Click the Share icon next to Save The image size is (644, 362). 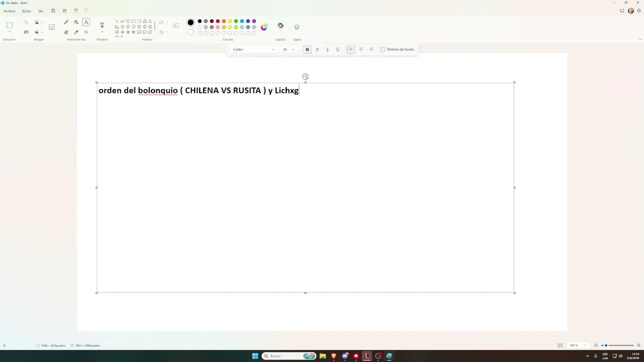pyautogui.click(x=64, y=11)
